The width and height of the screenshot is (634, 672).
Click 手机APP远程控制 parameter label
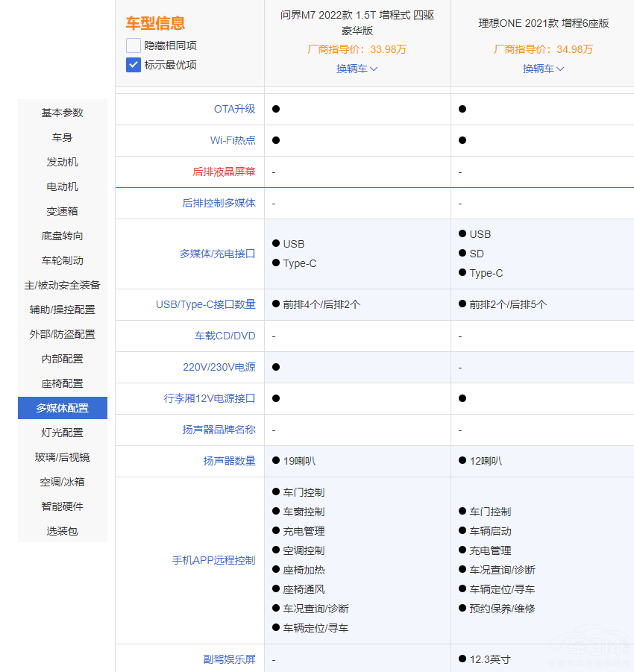coord(213,560)
